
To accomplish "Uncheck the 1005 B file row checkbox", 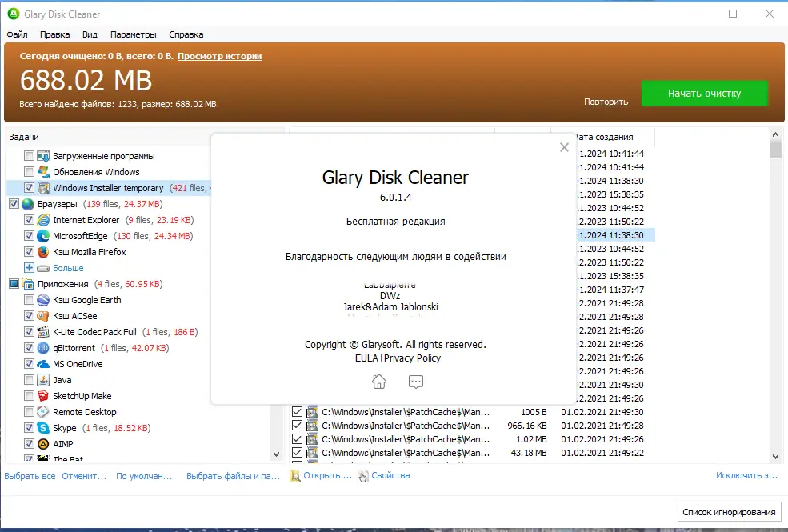I will point(297,412).
